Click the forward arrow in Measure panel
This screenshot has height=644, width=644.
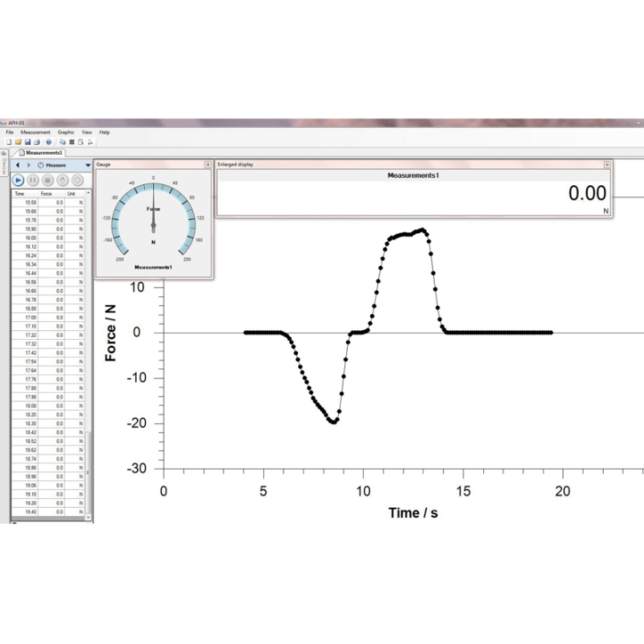coord(29,165)
